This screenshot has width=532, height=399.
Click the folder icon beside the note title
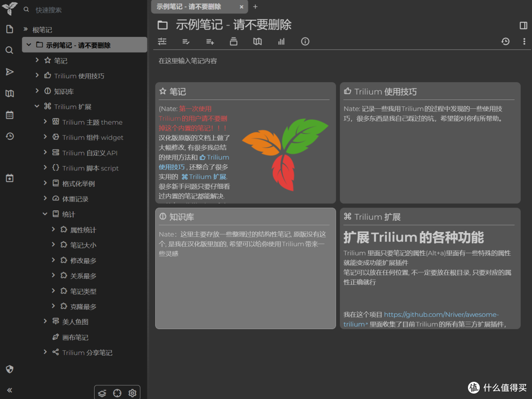tap(163, 25)
